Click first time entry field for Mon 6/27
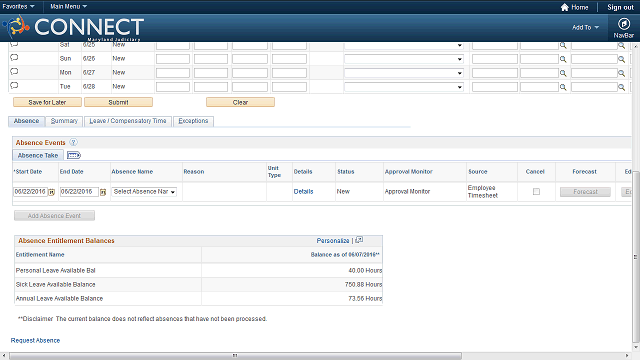This screenshot has width=640, height=360. coord(173,73)
